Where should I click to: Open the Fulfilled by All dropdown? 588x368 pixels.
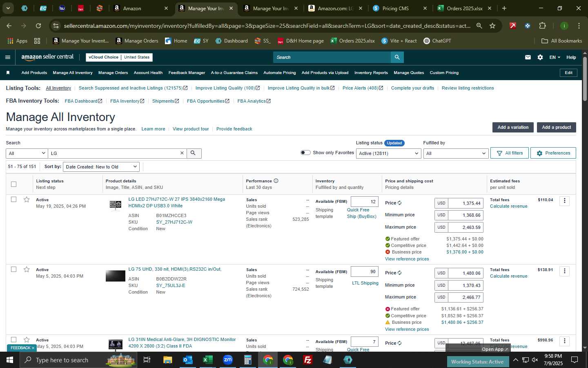pos(456,153)
